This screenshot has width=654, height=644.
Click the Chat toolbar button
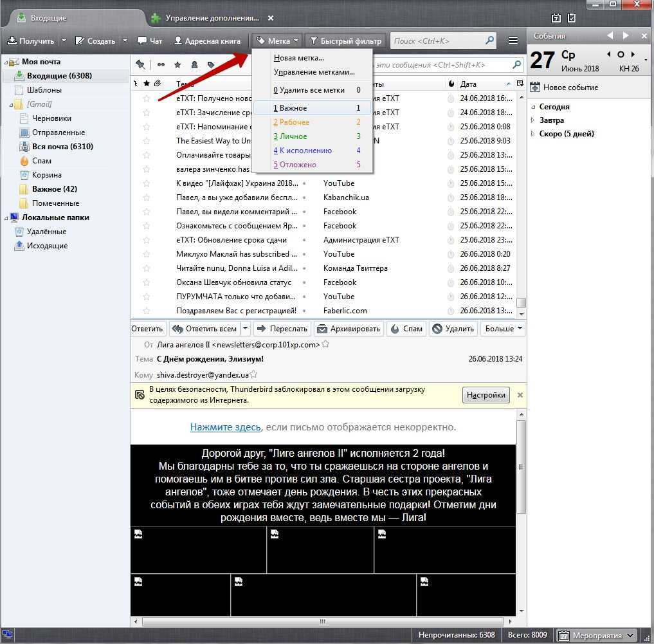click(x=149, y=41)
